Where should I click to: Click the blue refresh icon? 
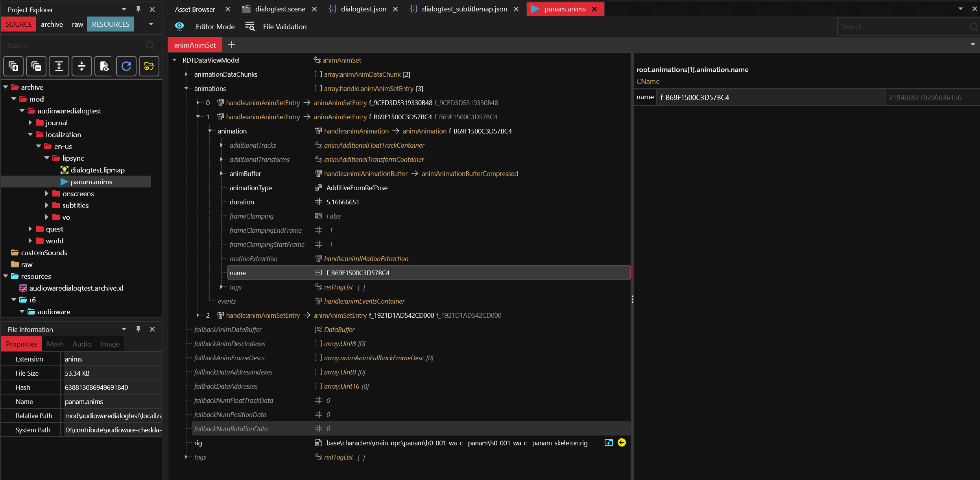pos(126,66)
